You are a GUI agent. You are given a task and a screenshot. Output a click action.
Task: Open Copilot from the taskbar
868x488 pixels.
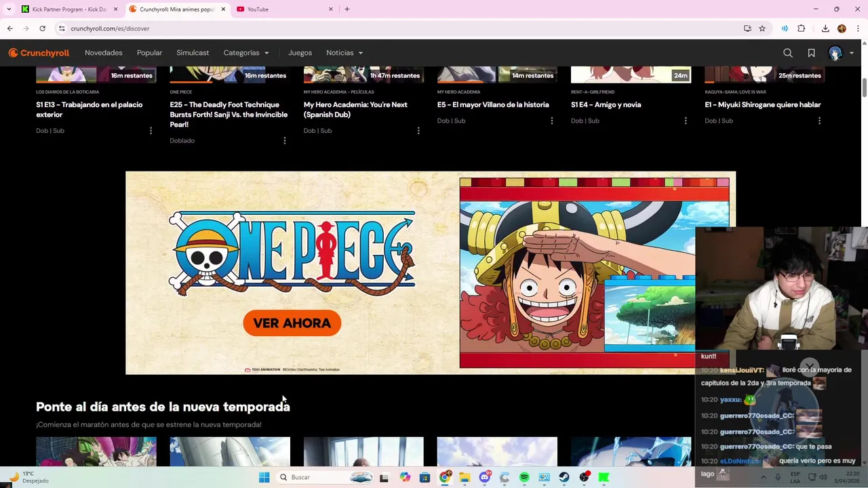405,477
